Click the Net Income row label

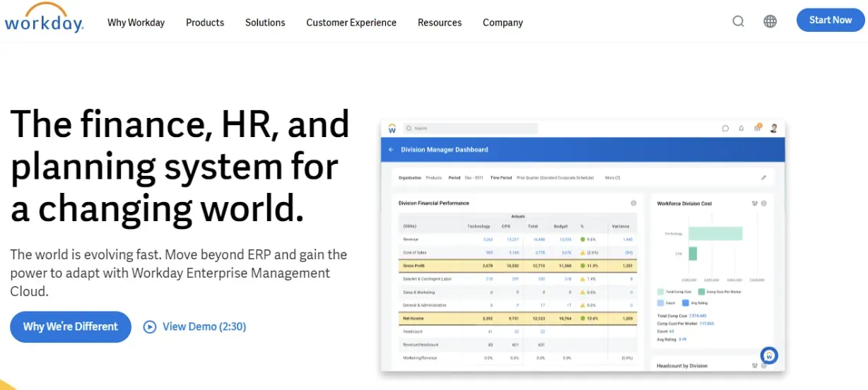coord(413,319)
